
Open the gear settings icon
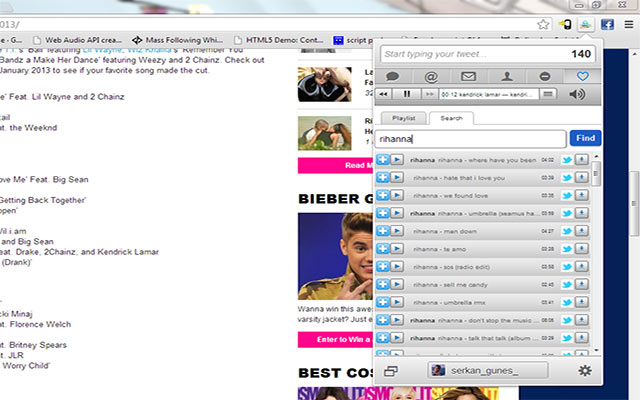584,371
